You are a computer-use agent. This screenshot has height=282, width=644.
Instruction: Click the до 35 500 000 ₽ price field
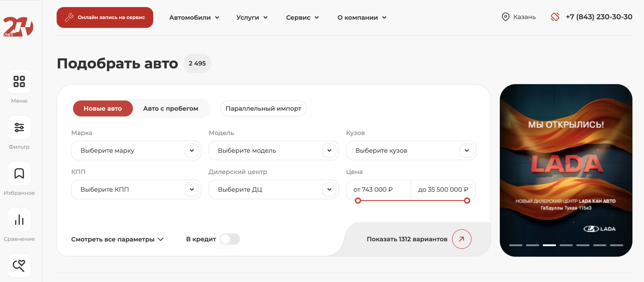pyautogui.click(x=443, y=190)
